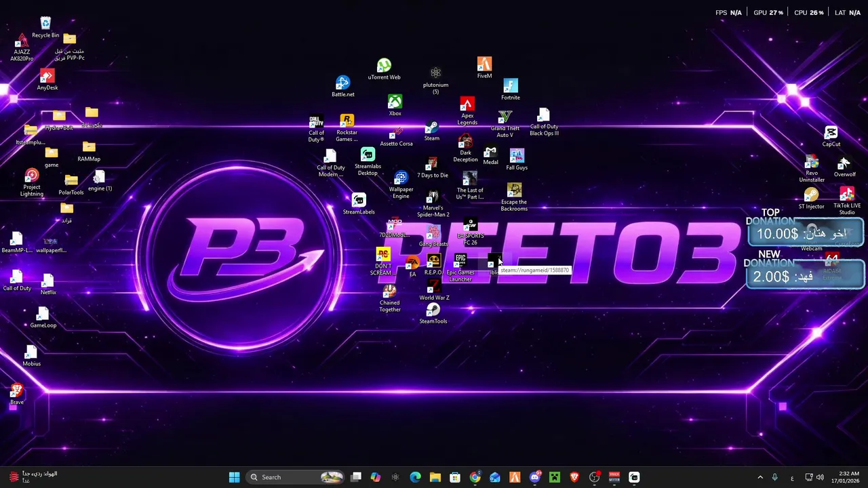Screen dimensions: 868x488
Task: Select the CapCut desktop icon
Action: [x=831, y=136]
